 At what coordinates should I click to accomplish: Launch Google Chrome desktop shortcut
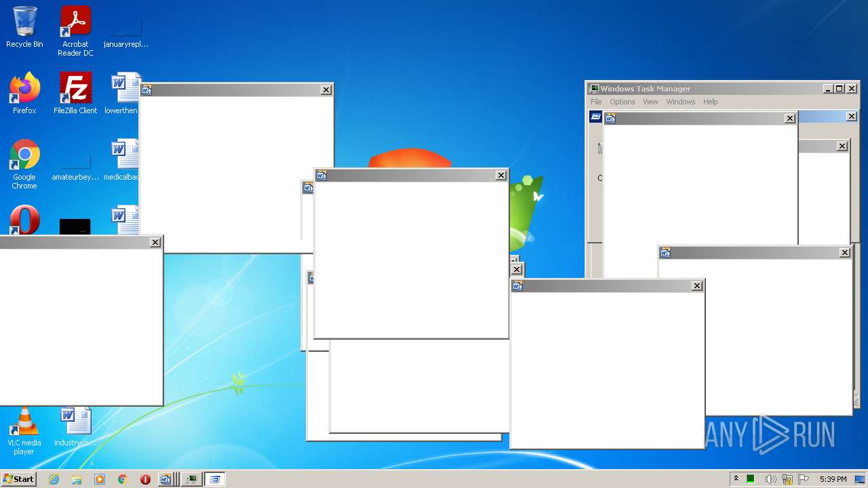pos(24,165)
